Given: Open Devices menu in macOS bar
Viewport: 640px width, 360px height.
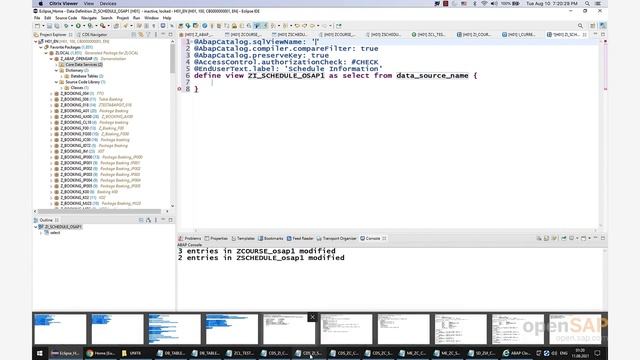Looking at the screenshot, I should click(x=108, y=3).
